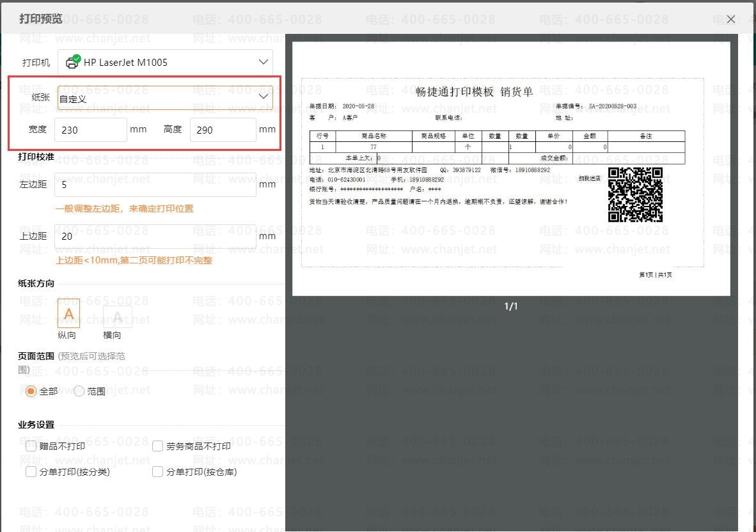This screenshot has width=756, height=532.
Task: Click the 业务设置 section heading
Action: click(x=36, y=425)
